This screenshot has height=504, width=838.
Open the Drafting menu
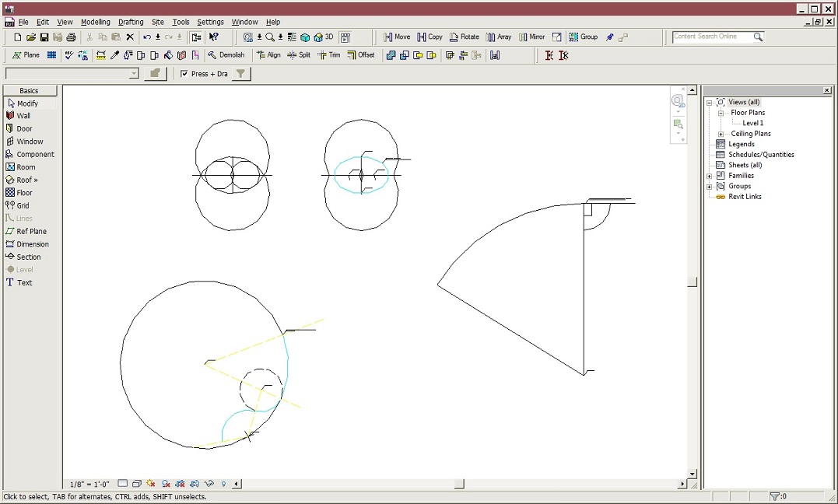[130, 22]
